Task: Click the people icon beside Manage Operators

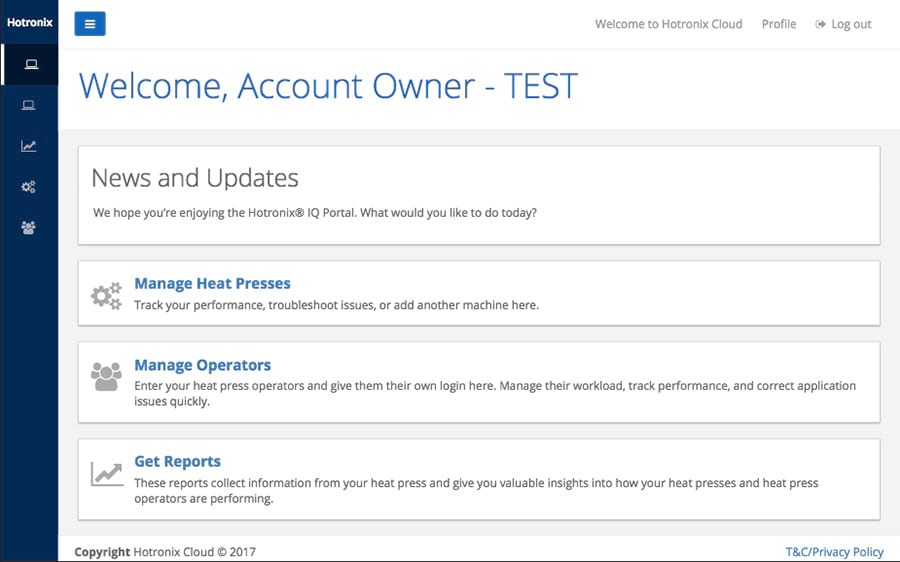Action: (x=106, y=377)
